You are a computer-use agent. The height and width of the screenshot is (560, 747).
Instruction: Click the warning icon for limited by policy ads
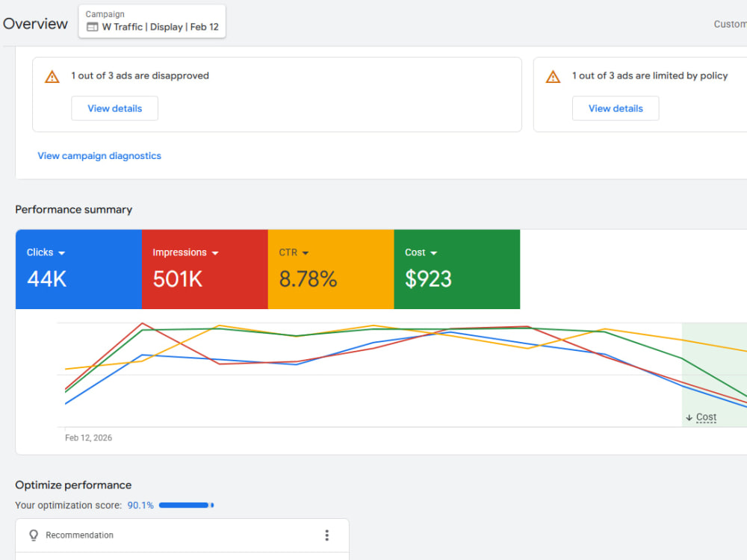coord(553,77)
